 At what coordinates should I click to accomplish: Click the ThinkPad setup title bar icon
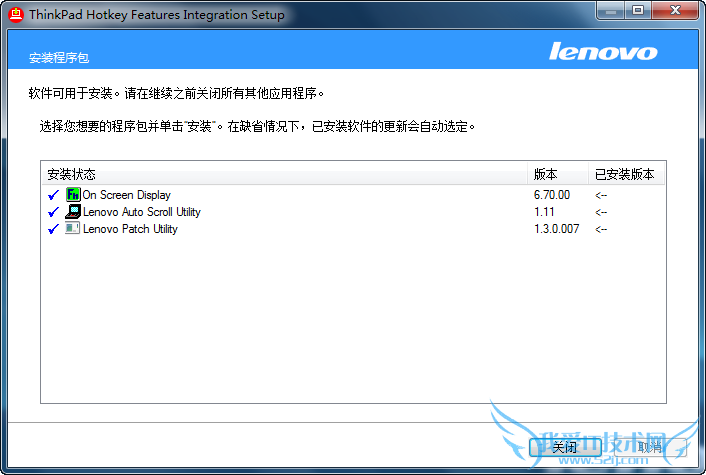16,14
